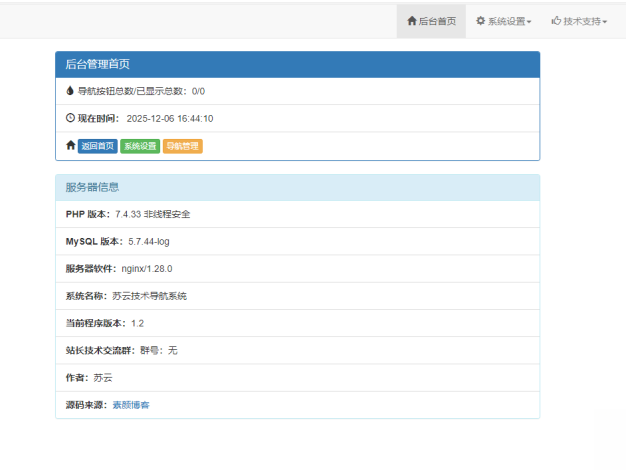Viewport: 626px width, 470px height.
Task: Click the home icon beside 后台首页
Action: (x=412, y=21)
